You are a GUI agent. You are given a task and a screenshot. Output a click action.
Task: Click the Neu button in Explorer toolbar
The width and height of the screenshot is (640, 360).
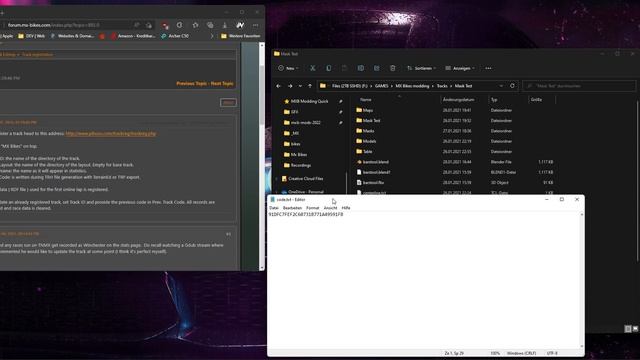pos(289,68)
